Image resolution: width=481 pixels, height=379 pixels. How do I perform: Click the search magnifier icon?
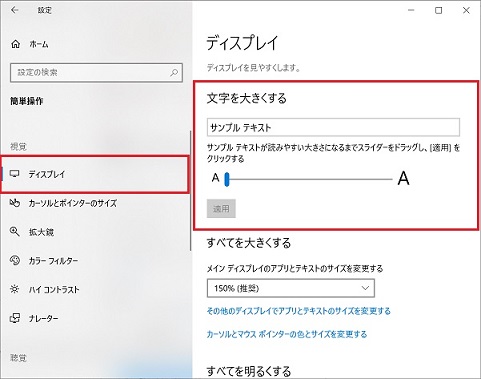tap(174, 72)
